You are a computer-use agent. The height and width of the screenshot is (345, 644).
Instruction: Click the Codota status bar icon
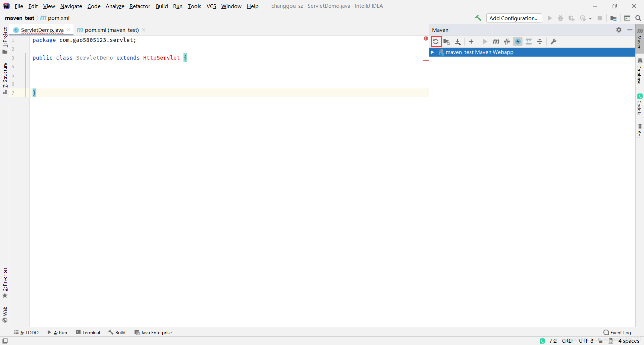coord(542,341)
